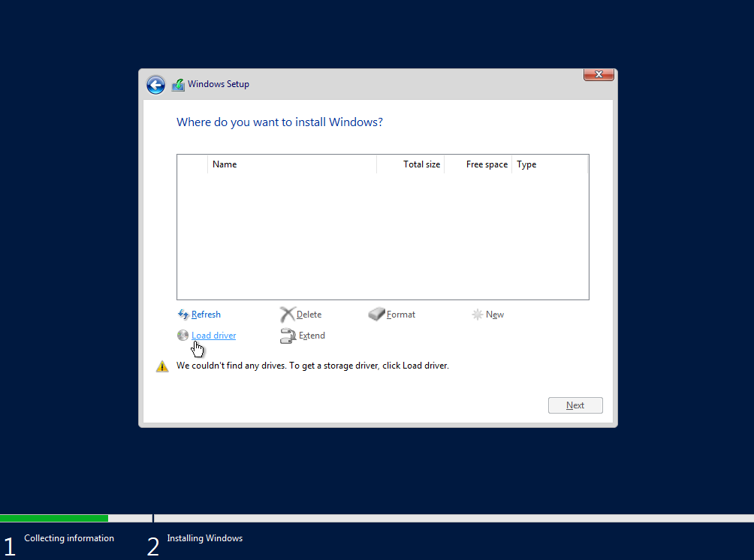The image size is (754, 560).
Task: Click the Extend partition icon
Action: pyautogui.click(x=288, y=336)
